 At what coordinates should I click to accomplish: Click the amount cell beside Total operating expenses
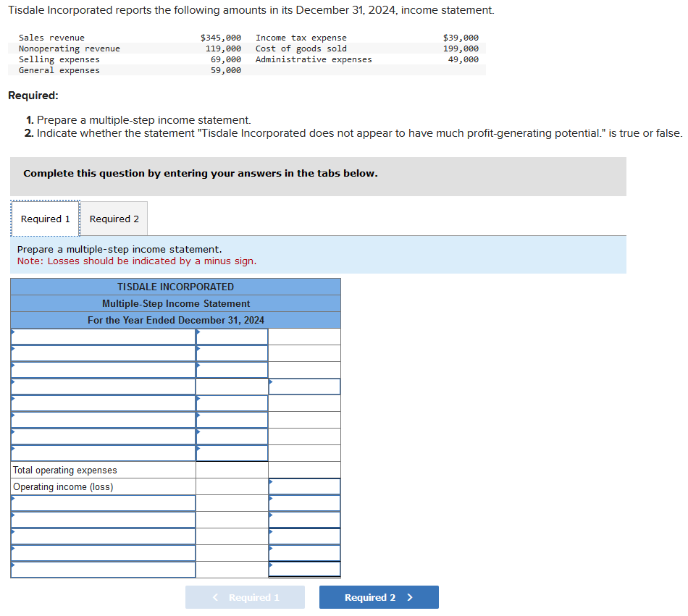coord(232,470)
